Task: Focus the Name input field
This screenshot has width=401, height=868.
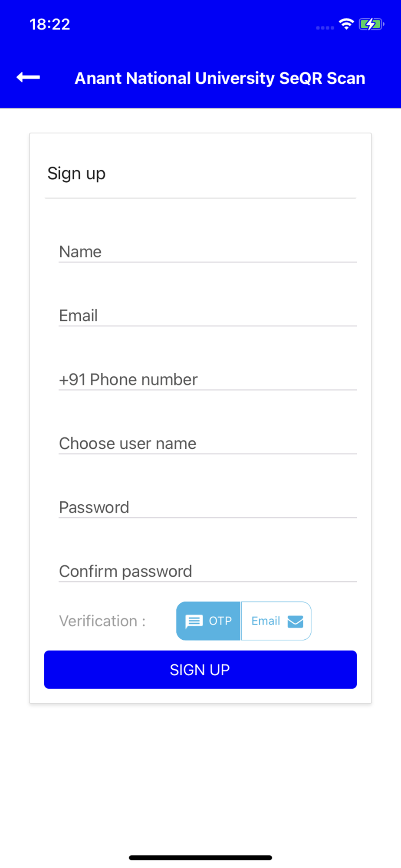Action: coord(207,252)
